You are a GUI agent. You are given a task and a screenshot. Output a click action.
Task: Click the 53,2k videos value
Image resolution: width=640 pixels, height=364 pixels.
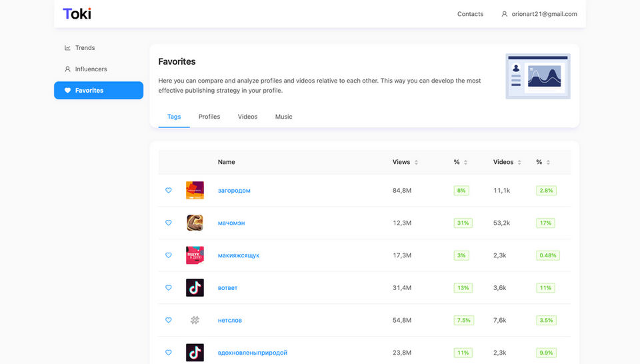click(501, 223)
